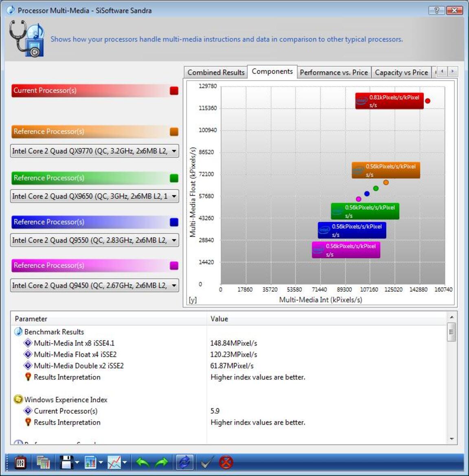Viewport: 469px width, 476px height.
Task: Open the Core 2 Quad QX9770 dropdown
Action: click(94, 151)
